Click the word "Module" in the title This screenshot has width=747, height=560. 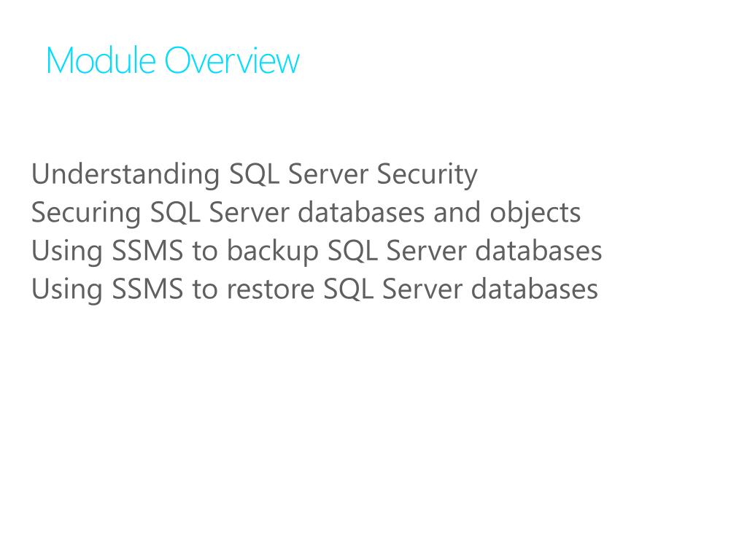[101, 61]
